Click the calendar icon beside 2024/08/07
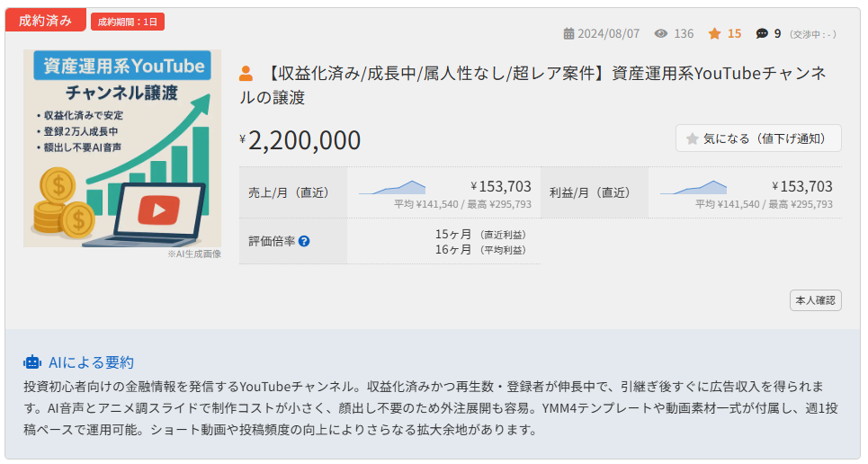Screen dimensions: 868x464 pyautogui.click(x=568, y=34)
